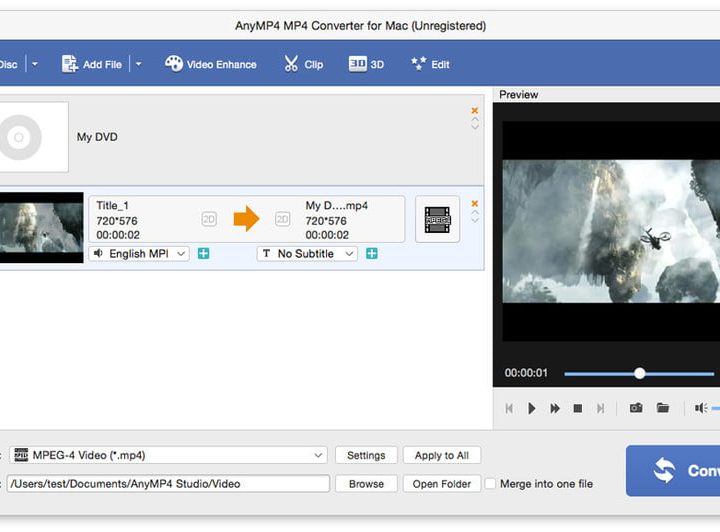Click the destination path input field

tap(168, 484)
